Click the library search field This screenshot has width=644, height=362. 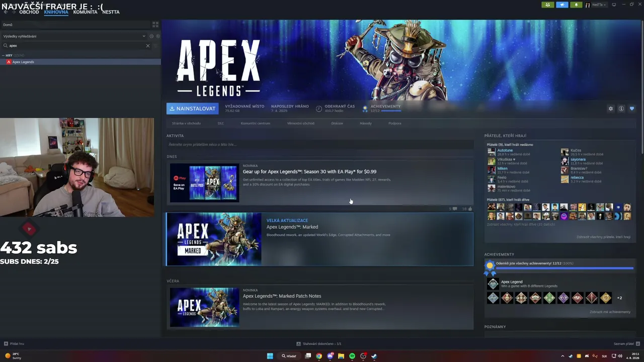point(75,46)
